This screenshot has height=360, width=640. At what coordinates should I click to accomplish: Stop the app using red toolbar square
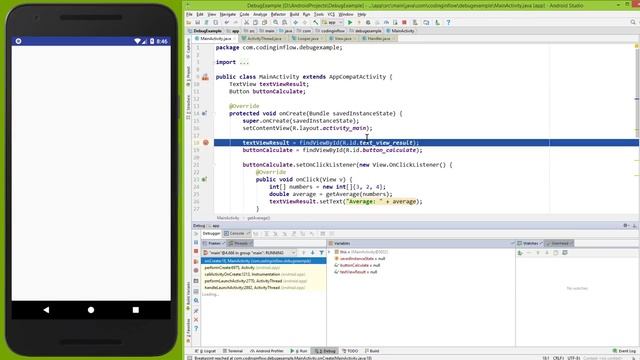[x=404, y=22]
